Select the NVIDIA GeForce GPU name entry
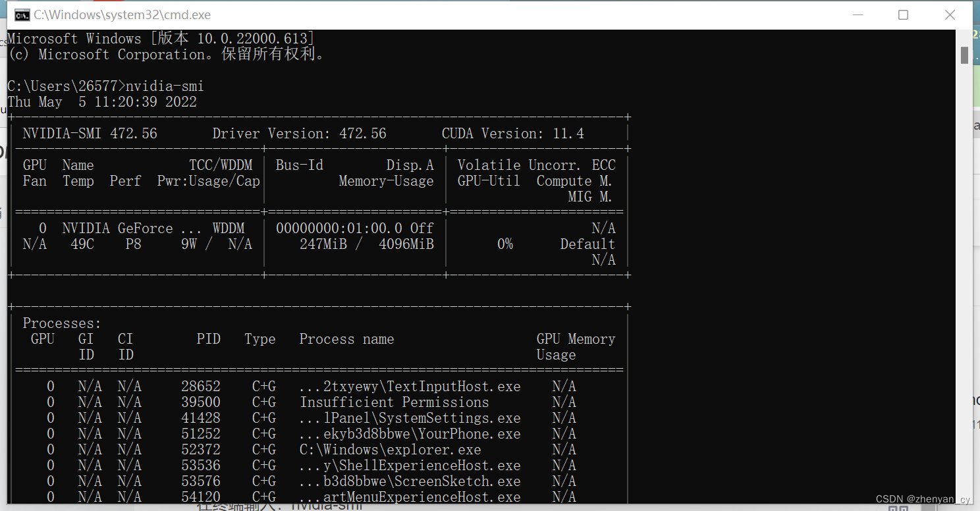This screenshot has height=511, width=980. 132,228
